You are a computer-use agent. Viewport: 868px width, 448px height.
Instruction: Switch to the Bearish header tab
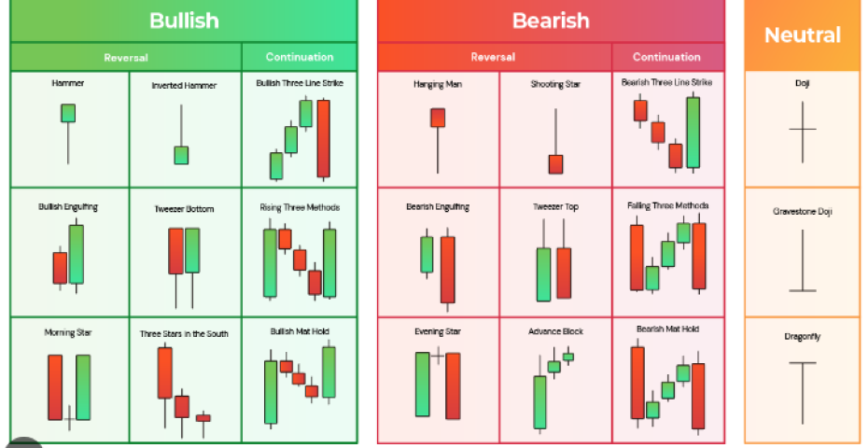pos(551,21)
